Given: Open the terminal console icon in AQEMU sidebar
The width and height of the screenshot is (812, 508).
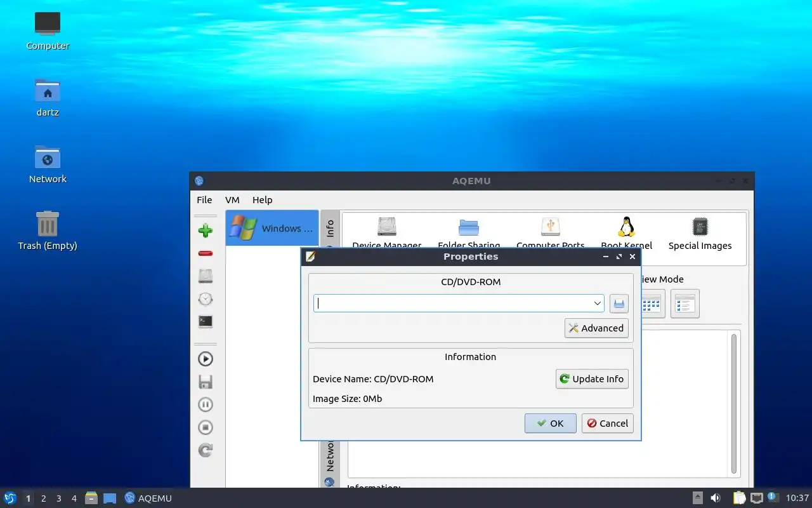Looking at the screenshot, I should (x=205, y=322).
